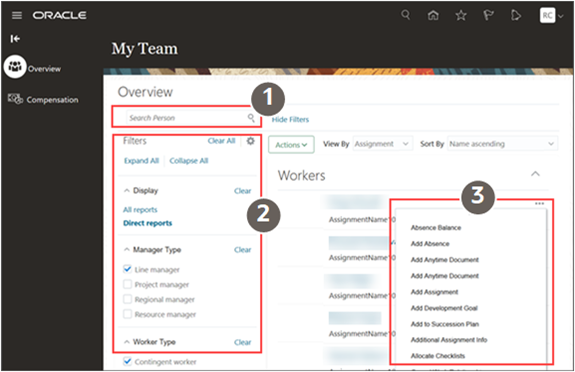Select the Direct reports link
The width and height of the screenshot is (575, 372).
[x=147, y=223]
